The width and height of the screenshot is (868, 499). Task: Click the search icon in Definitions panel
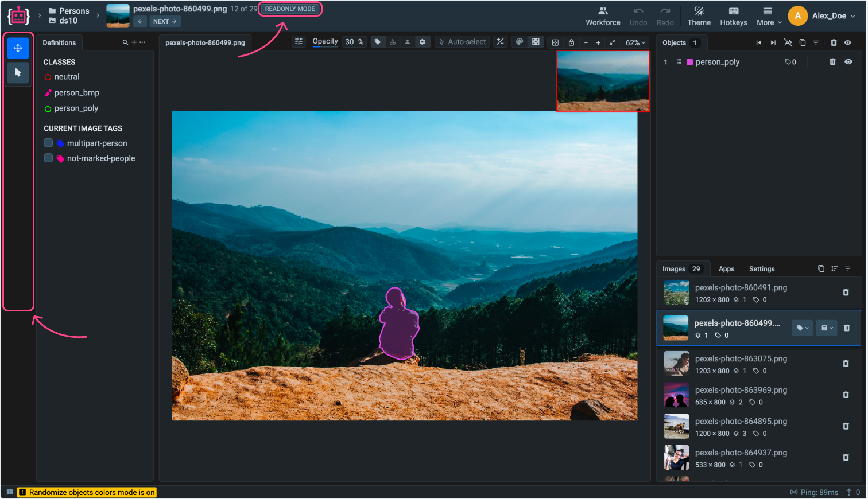tap(125, 42)
